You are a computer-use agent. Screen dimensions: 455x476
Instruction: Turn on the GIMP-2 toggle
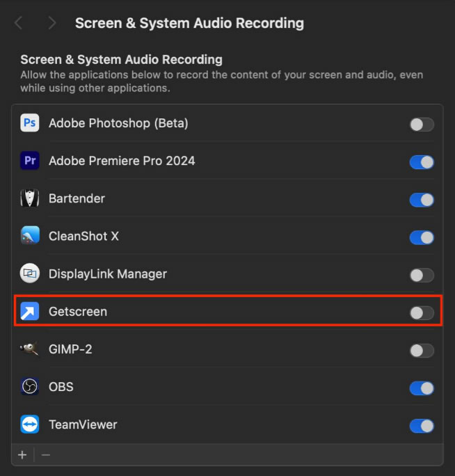click(422, 350)
